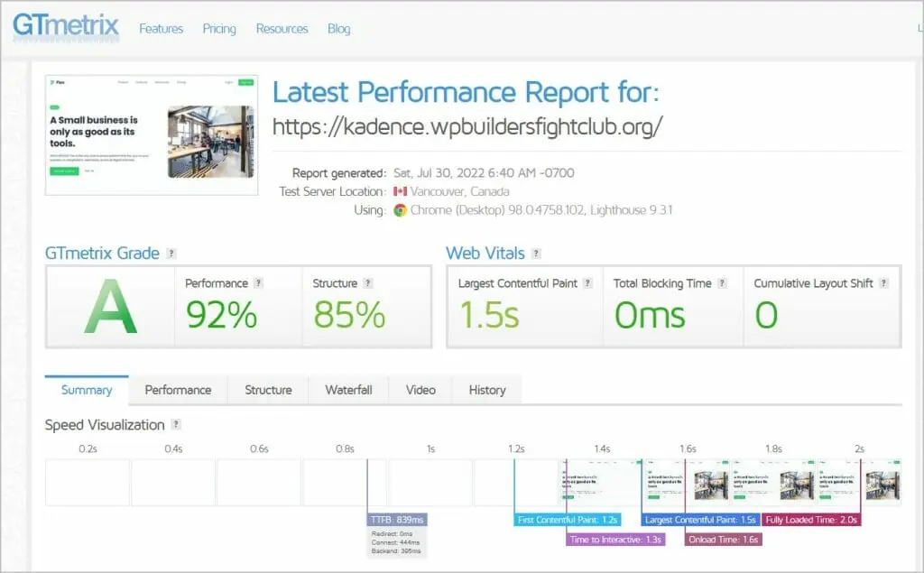Click help icon next to Performance score
924x573 pixels.
(258, 283)
